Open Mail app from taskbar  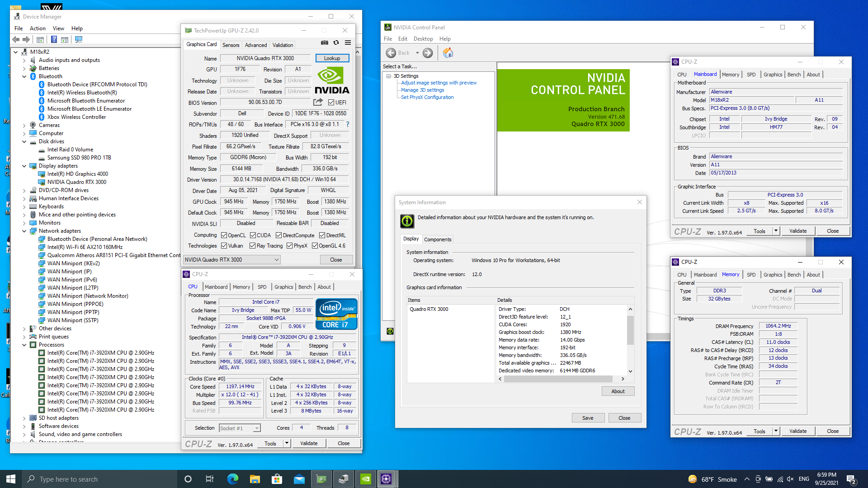point(299,479)
